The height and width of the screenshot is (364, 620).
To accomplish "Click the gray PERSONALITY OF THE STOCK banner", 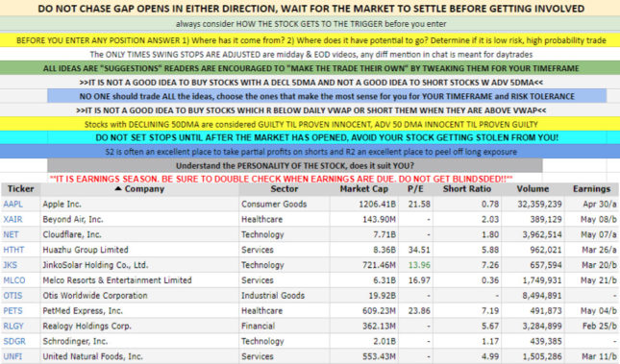I will pyautogui.click(x=295, y=165).
